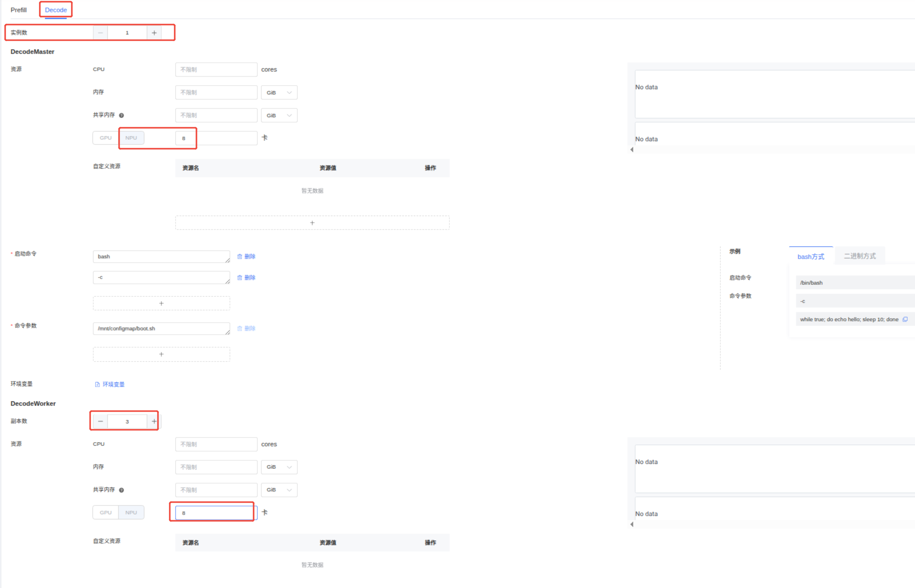Click the DecodeMaster CPU cores input field
Screen dimensions: 915x588
[216, 69]
